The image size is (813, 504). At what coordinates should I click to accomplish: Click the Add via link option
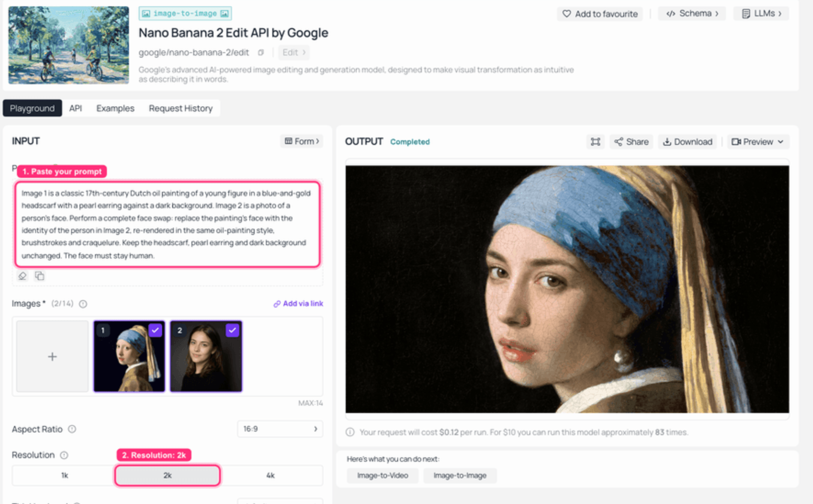298,304
